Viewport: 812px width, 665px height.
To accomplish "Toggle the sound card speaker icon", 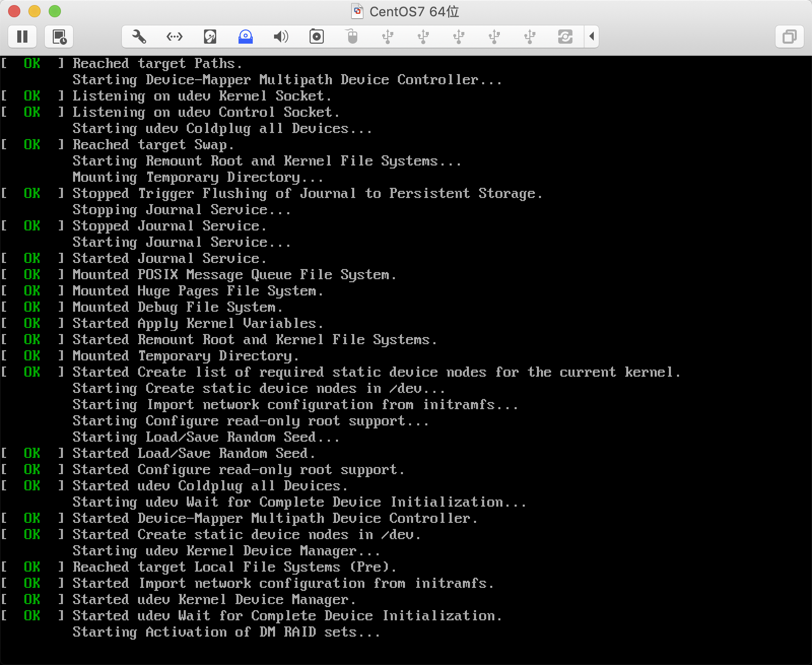I will pos(281,37).
